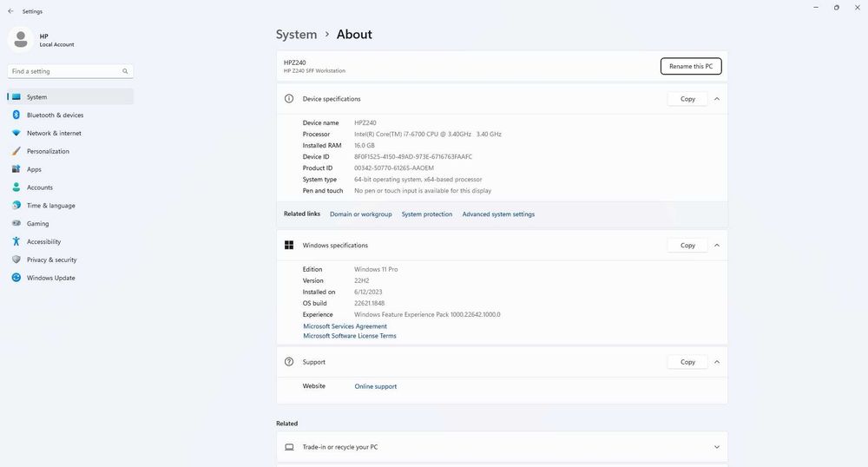Focus the Find a setting search box
Screen dimensions: 868x467
coord(65,71)
